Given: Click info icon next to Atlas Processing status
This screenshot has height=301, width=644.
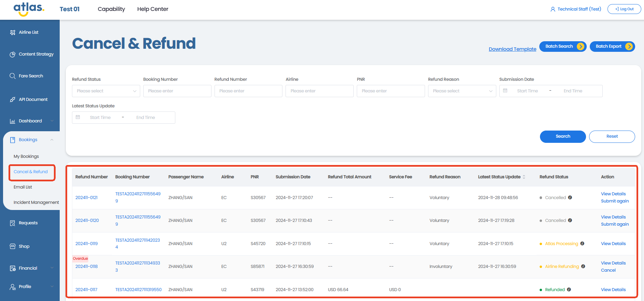Looking at the screenshot, I should (x=582, y=243).
